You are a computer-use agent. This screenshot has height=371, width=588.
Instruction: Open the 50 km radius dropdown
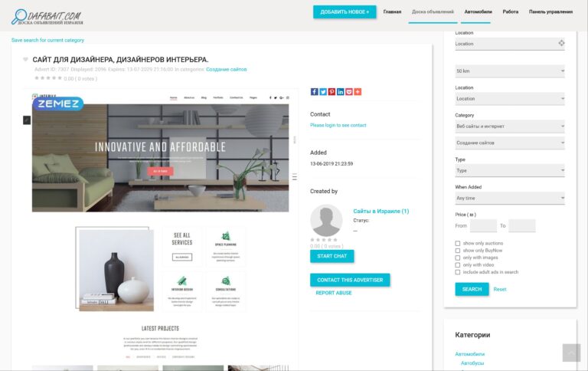[x=510, y=71]
